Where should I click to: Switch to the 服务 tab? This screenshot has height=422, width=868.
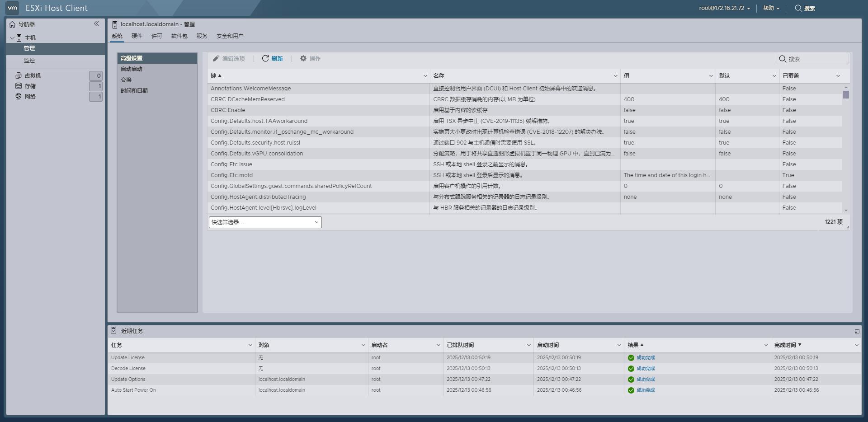click(x=201, y=36)
